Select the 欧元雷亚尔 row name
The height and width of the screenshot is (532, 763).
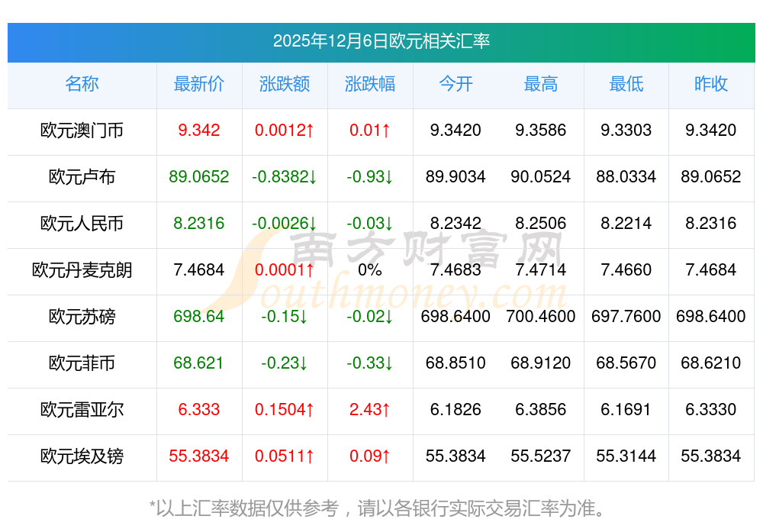[82, 410]
